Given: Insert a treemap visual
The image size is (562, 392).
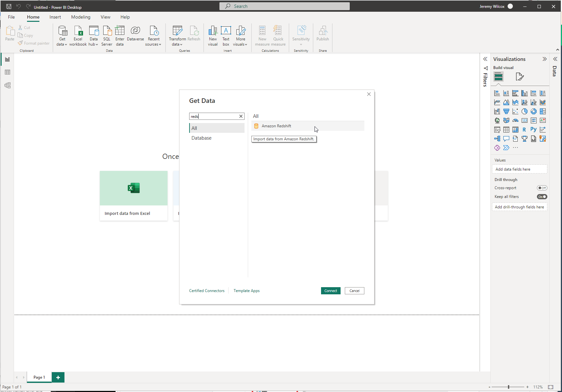Looking at the screenshot, I should click(x=543, y=111).
